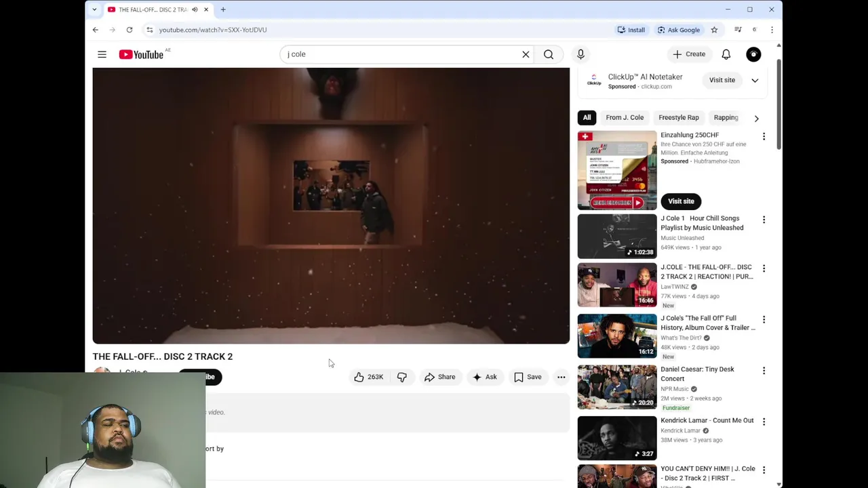868x488 pixels.
Task: Select the All filter chip
Action: point(587,117)
